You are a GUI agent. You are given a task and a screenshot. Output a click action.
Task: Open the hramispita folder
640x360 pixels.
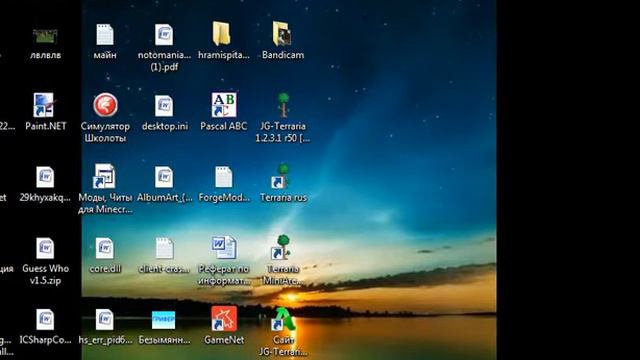[222, 33]
